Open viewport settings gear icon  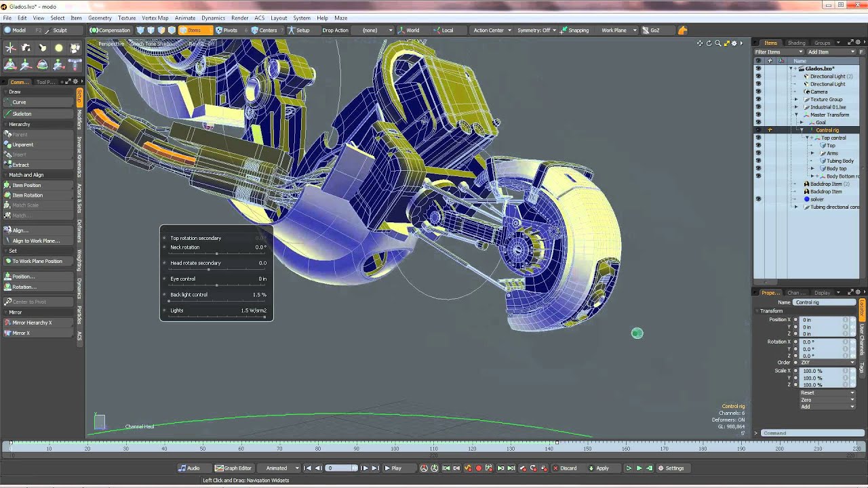point(733,43)
